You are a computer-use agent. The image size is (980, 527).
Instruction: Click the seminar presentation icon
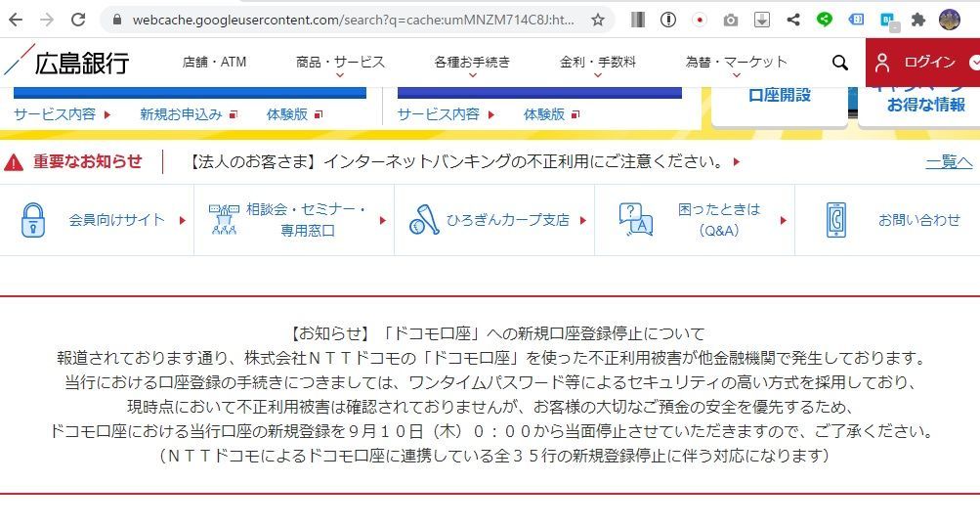point(224,219)
